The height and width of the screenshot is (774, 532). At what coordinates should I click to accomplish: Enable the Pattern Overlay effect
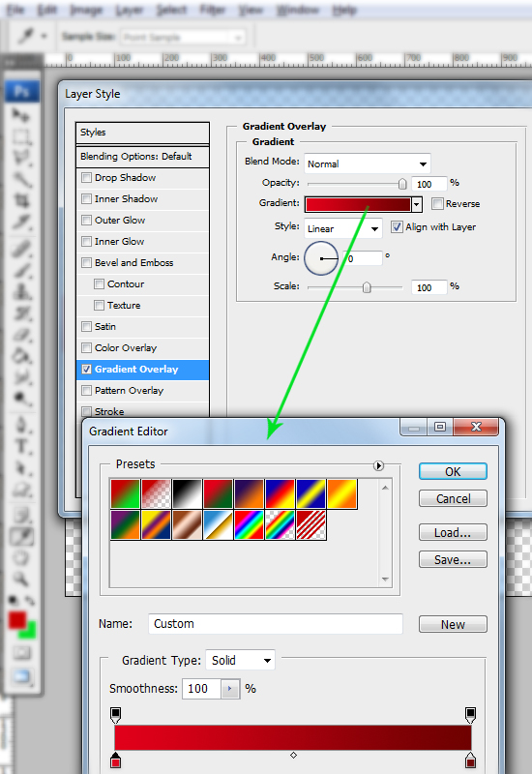pos(86,390)
